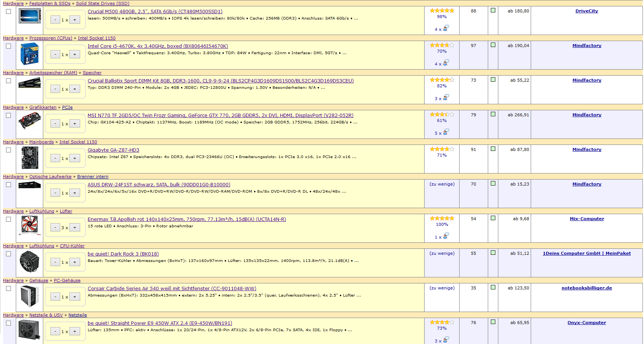Click star rating of Crucial M500 SSD
644x344 pixels.
442,11
